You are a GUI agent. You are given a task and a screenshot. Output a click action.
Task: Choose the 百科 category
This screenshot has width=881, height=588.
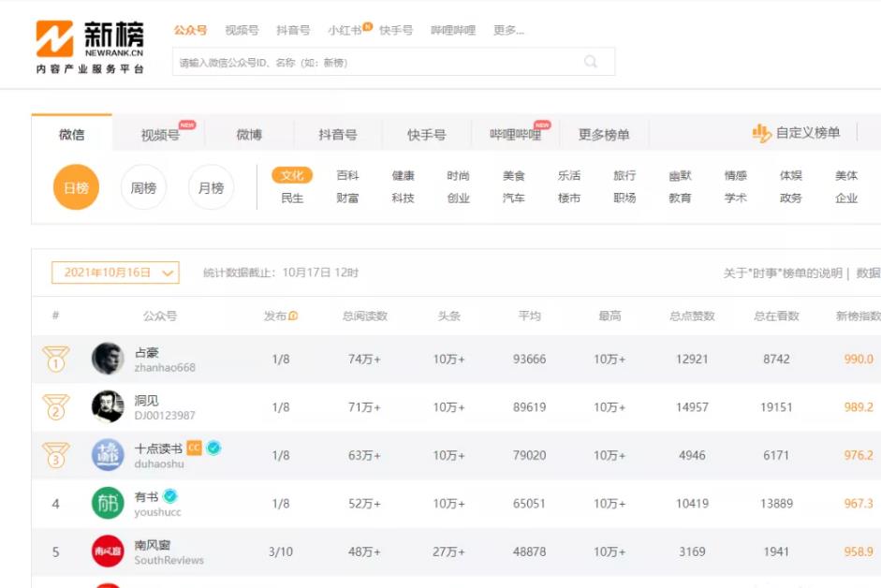click(347, 175)
